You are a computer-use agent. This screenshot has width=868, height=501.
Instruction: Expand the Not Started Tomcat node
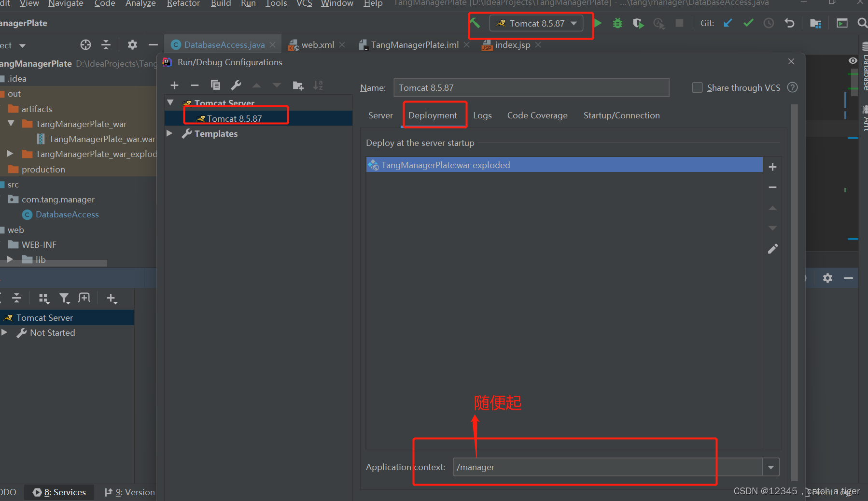tap(5, 333)
